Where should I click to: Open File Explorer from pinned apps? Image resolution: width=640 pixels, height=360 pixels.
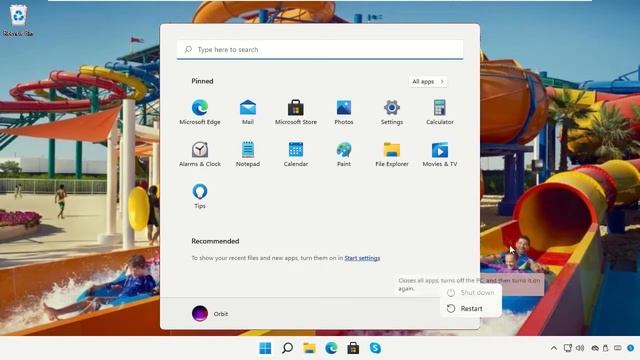pos(391,154)
